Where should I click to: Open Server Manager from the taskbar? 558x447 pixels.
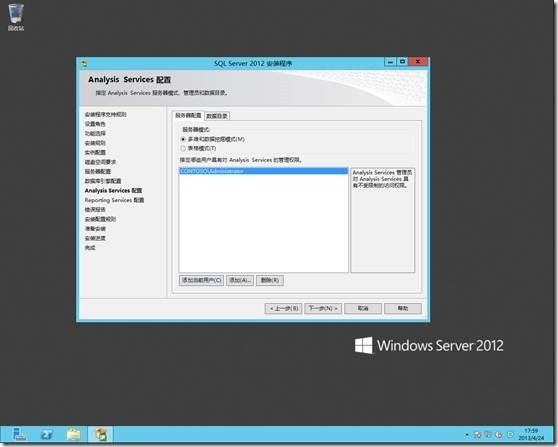tap(19, 434)
